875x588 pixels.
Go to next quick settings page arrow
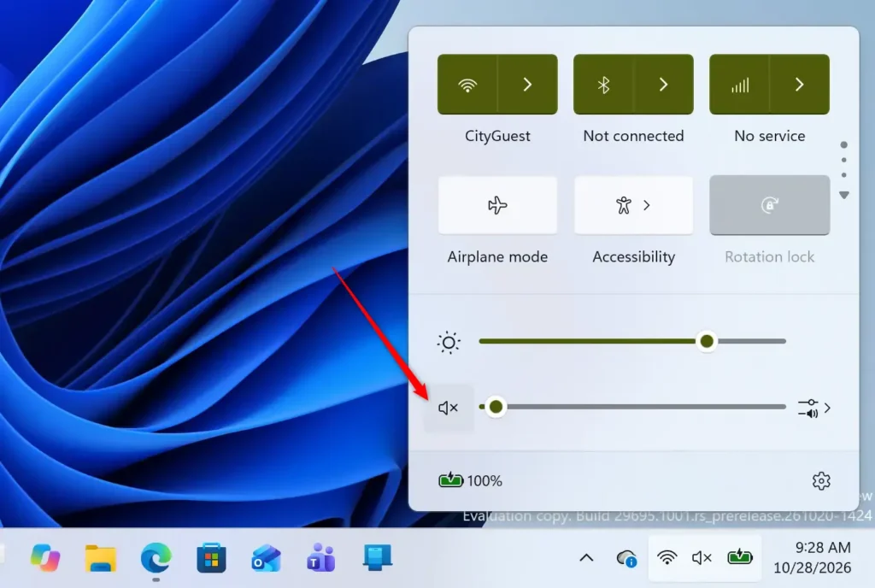pos(843,195)
